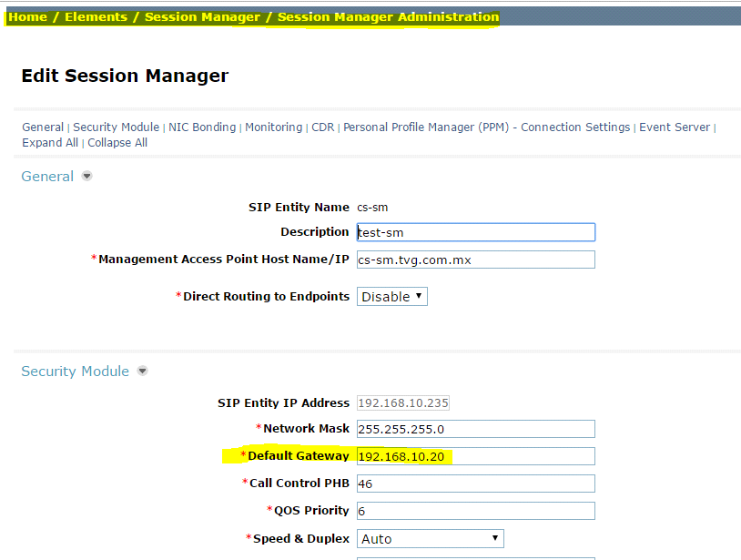Click the Default Gateway field
Viewport: 741px width, 560px height.
click(x=476, y=456)
